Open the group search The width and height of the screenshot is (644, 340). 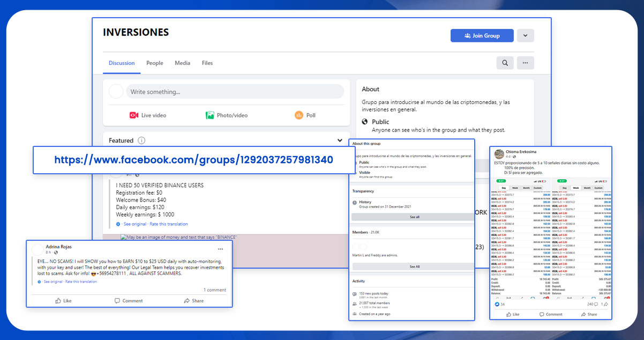point(504,63)
